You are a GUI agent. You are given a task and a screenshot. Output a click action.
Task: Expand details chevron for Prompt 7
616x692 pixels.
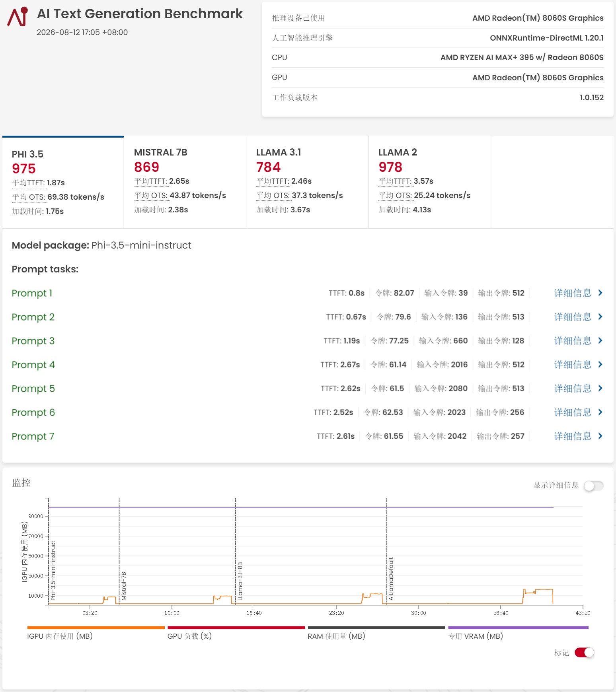pyautogui.click(x=600, y=436)
